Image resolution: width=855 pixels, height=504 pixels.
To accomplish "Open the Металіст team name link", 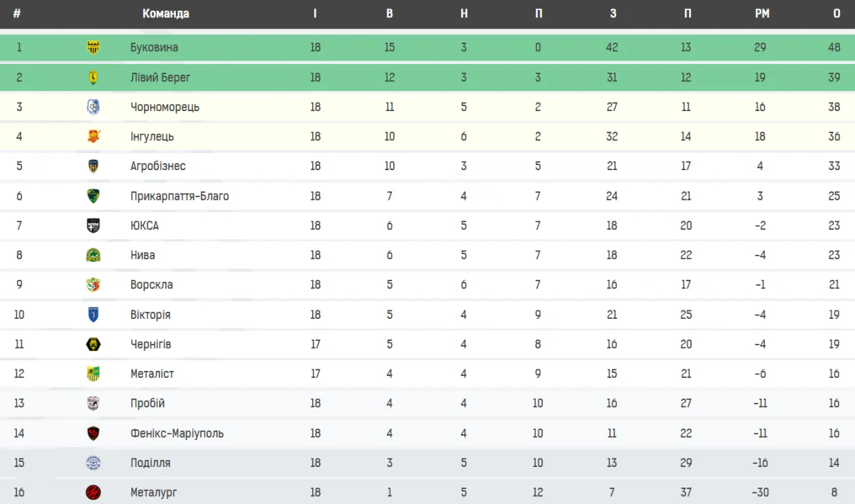I will pos(152,374).
